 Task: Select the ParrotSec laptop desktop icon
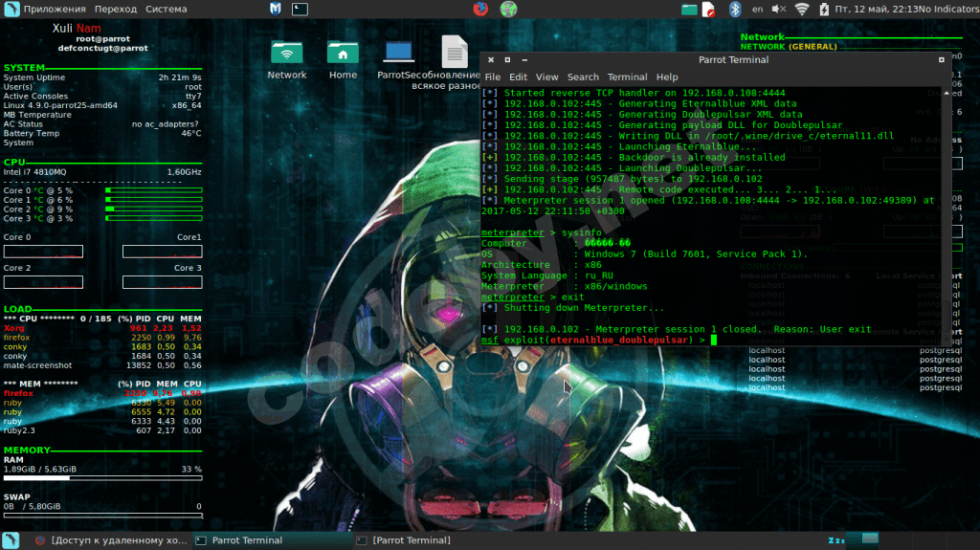point(398,60)
